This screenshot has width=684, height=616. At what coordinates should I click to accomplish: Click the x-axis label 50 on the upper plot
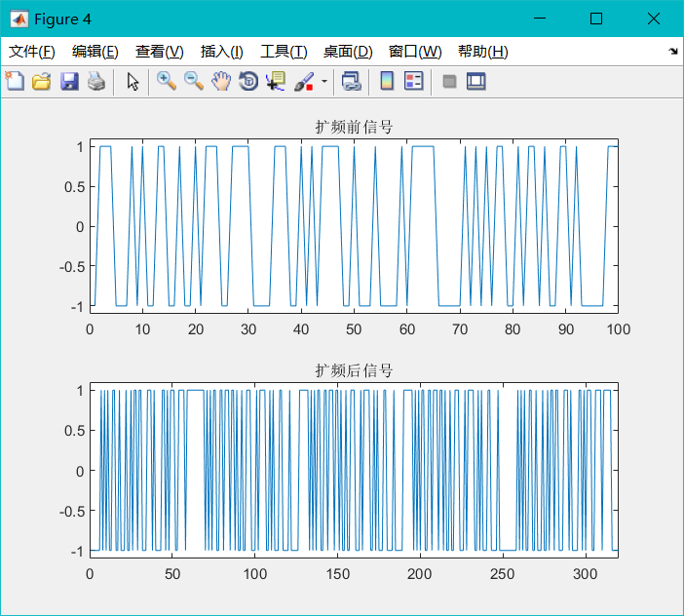click(x=354, y=329)
